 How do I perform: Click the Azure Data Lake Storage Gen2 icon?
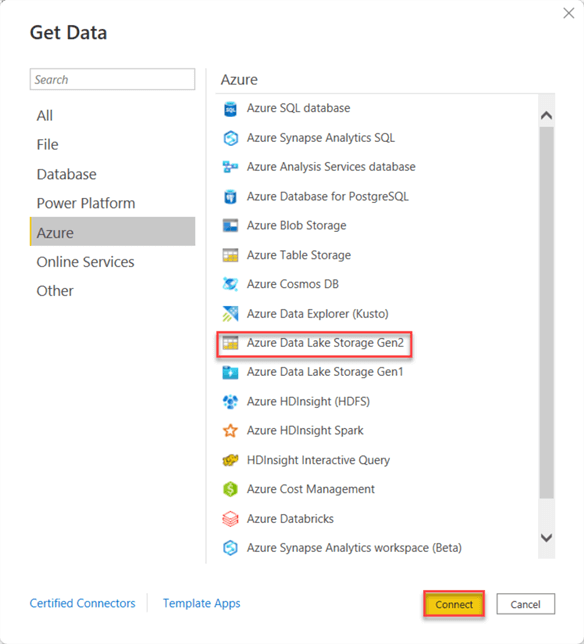coord(230,343)
